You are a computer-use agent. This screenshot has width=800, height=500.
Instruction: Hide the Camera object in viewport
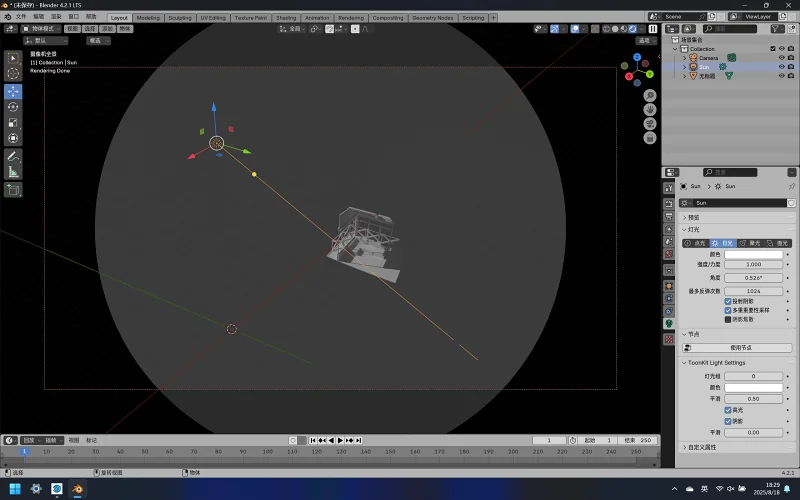[x=781, y=58]
